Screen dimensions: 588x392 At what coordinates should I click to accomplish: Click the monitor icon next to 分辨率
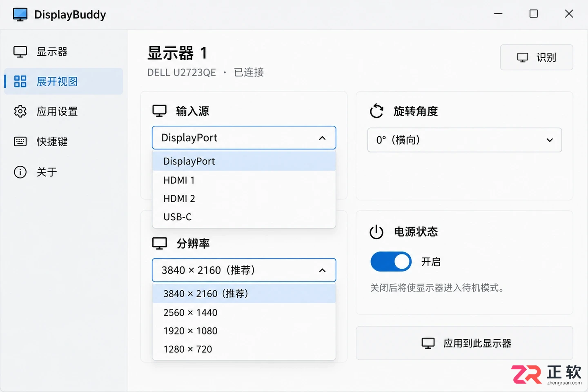[x=160, y=243]
